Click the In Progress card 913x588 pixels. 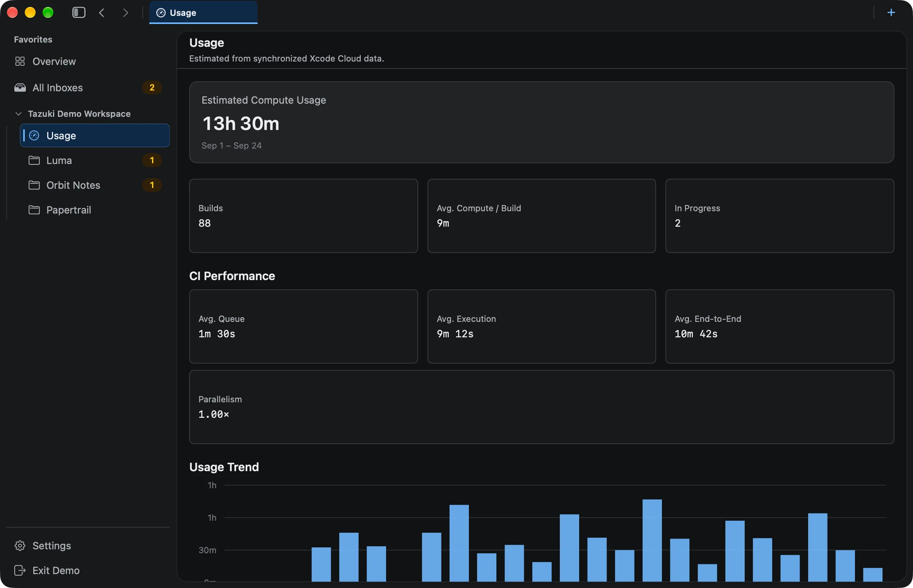pos(780,216)
